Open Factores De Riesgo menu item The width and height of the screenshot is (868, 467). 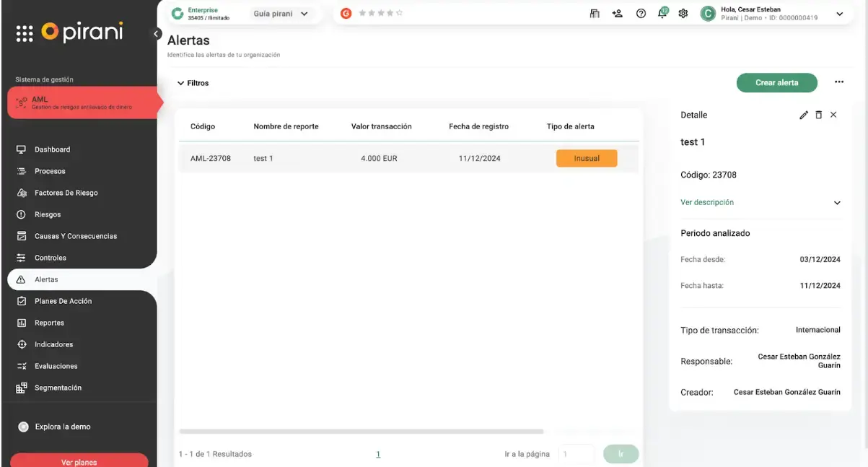[x=66, y=193]
